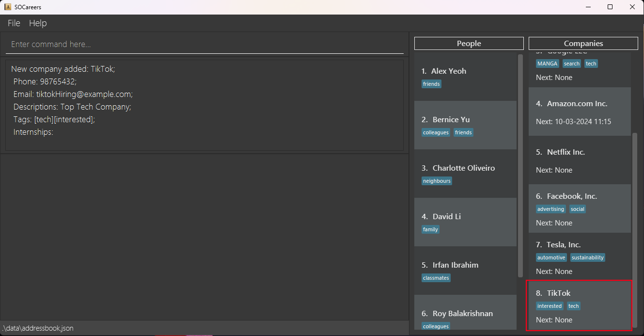The image size is (644, 336).
Task: Click the 'colleagues' tag on Bernice Yu
Action: (436, 132)
